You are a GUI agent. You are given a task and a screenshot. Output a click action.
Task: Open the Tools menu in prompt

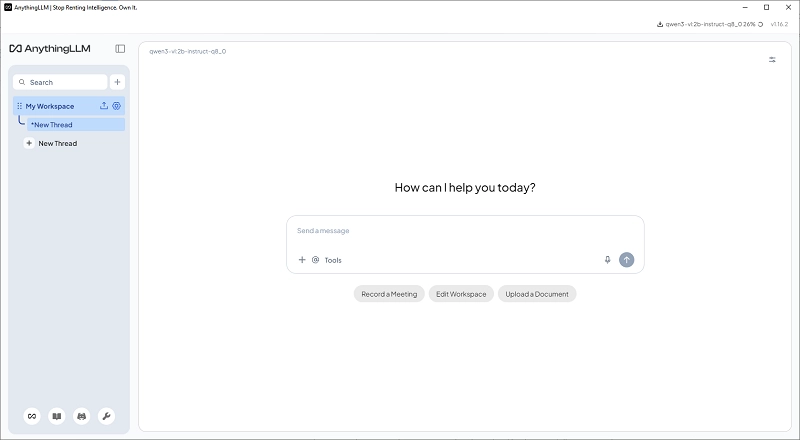(333, 260)
